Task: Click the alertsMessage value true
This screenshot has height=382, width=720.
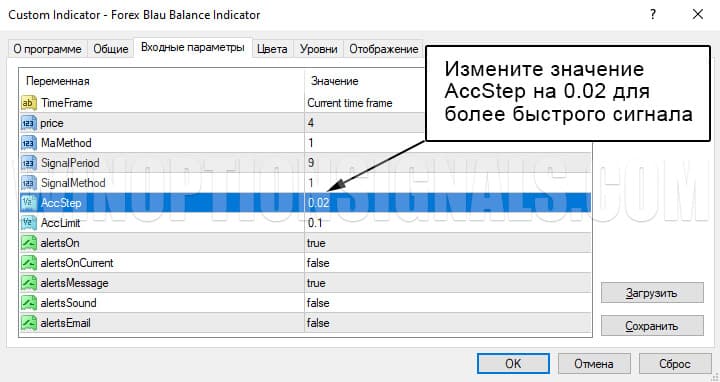Action: tap(316, 283)
